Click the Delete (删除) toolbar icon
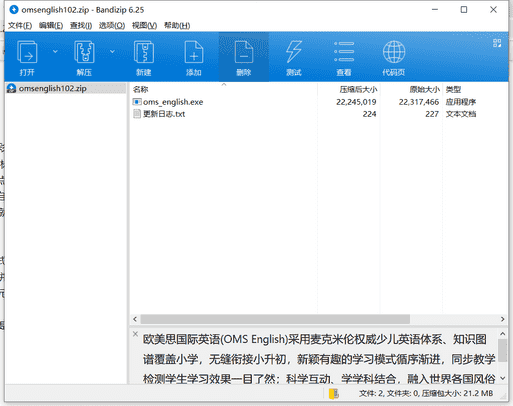Image resolution: width=513 pixels, height=406 pixels. point(244,52)
